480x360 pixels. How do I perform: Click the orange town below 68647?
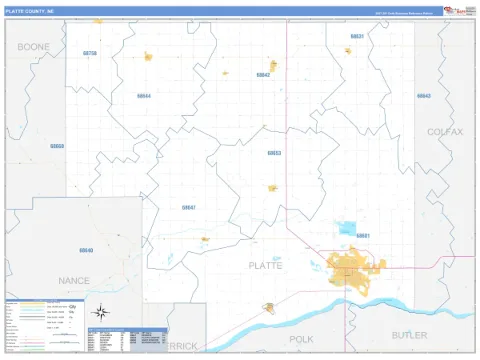coord(205,239)
